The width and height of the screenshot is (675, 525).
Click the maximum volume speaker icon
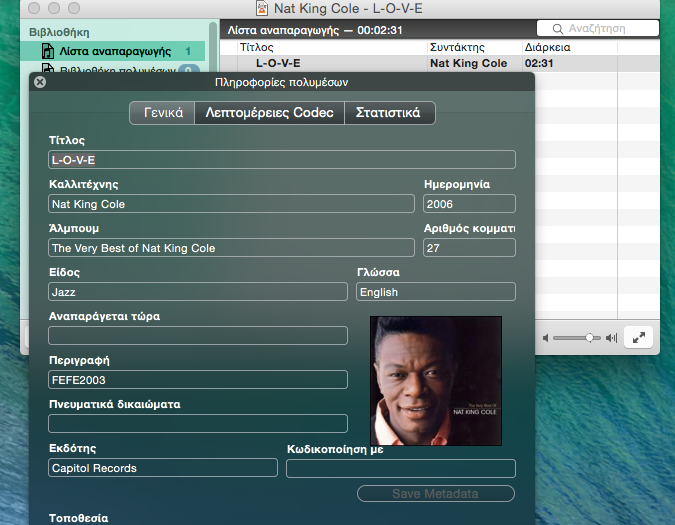611,338
